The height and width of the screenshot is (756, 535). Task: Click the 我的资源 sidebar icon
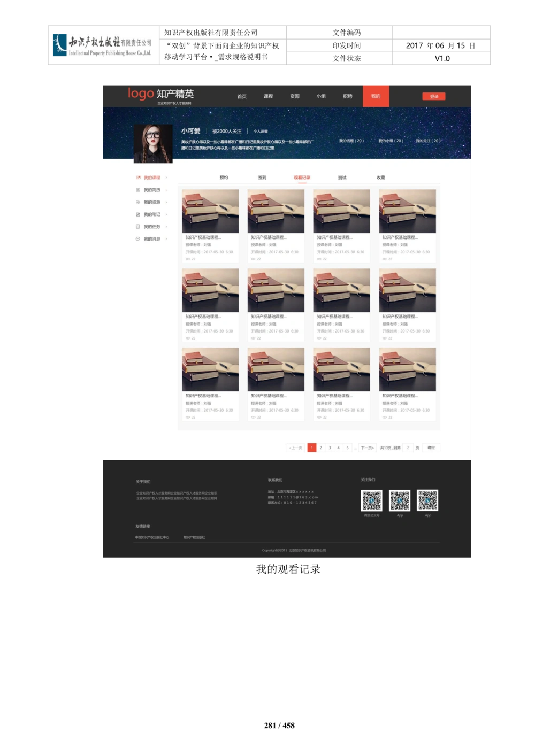click(138, 202)
